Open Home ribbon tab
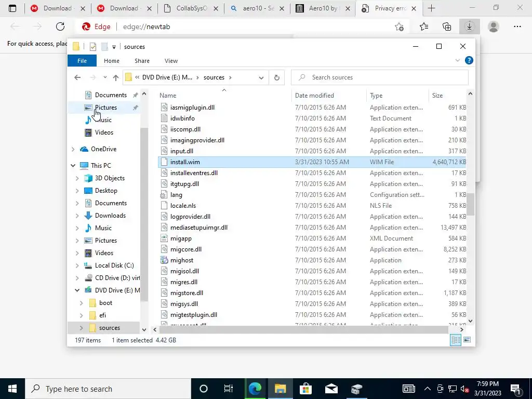The width and height of the screenshot is (532, 399). coord(112,61)
